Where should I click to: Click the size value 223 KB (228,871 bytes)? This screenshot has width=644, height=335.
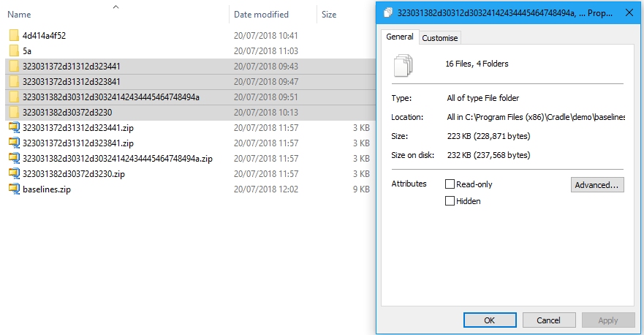pyautogui.click(x=489, y=136)
